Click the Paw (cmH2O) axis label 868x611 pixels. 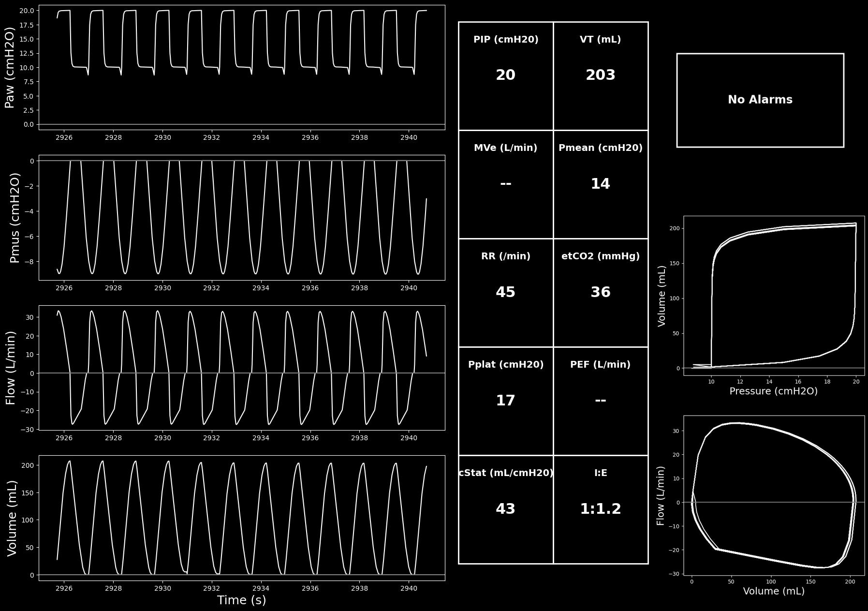10,67
